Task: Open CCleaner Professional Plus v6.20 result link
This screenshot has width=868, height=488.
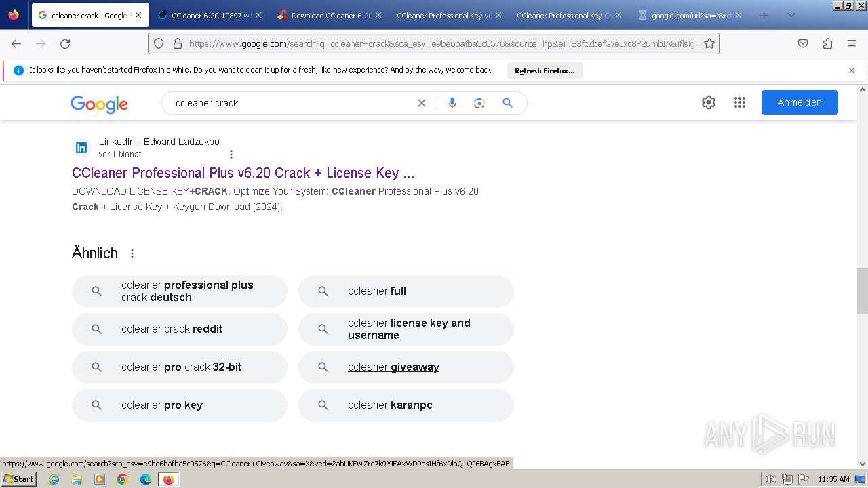Action: (x=243, y=173)
